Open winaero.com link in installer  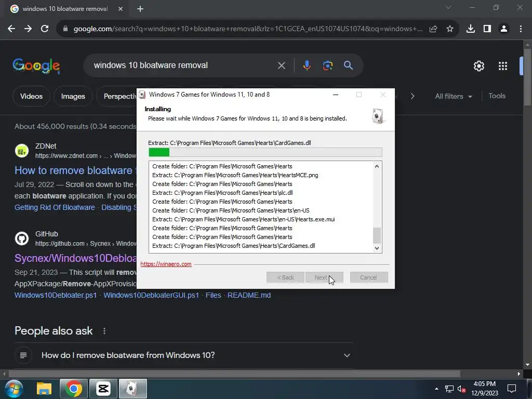click(166, 264)
